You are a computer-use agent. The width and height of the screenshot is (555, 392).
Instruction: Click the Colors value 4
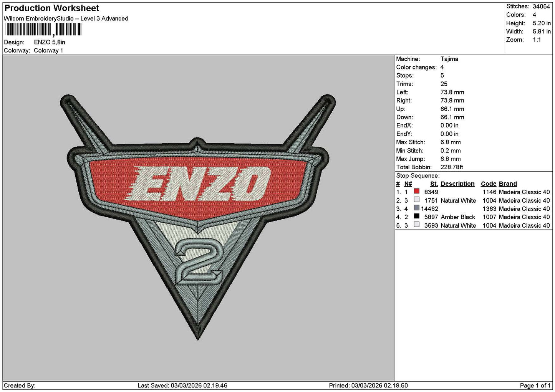tap(534, 15)
